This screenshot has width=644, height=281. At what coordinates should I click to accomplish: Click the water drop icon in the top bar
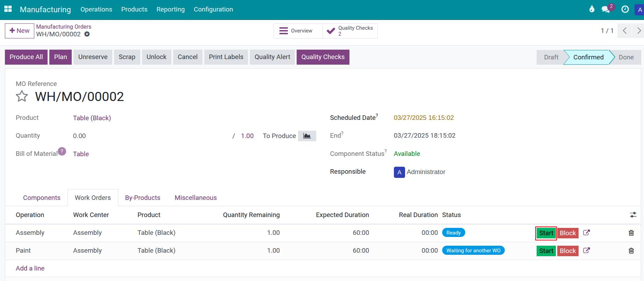tap(592, 9)
